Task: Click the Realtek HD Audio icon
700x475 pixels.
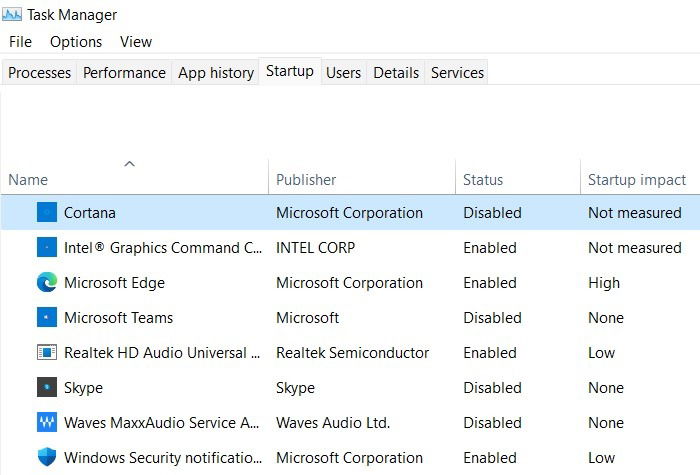Action: coord(47,352)
